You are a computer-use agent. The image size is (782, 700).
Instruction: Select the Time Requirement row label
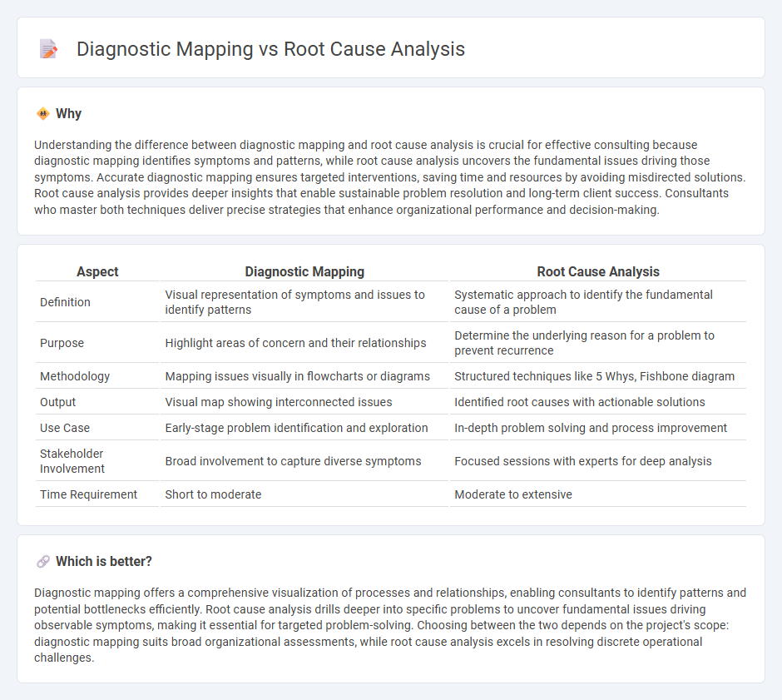(x=88, y=494)
